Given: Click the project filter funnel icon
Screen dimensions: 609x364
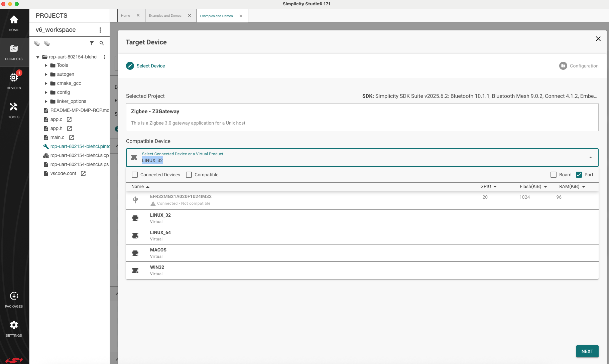Looking at the screenshot, I should click(92, 43).
